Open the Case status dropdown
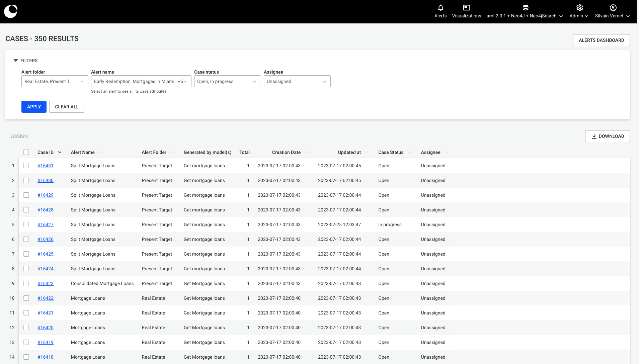The width and height of the screenshot is (639, 364). click(227, 81)
